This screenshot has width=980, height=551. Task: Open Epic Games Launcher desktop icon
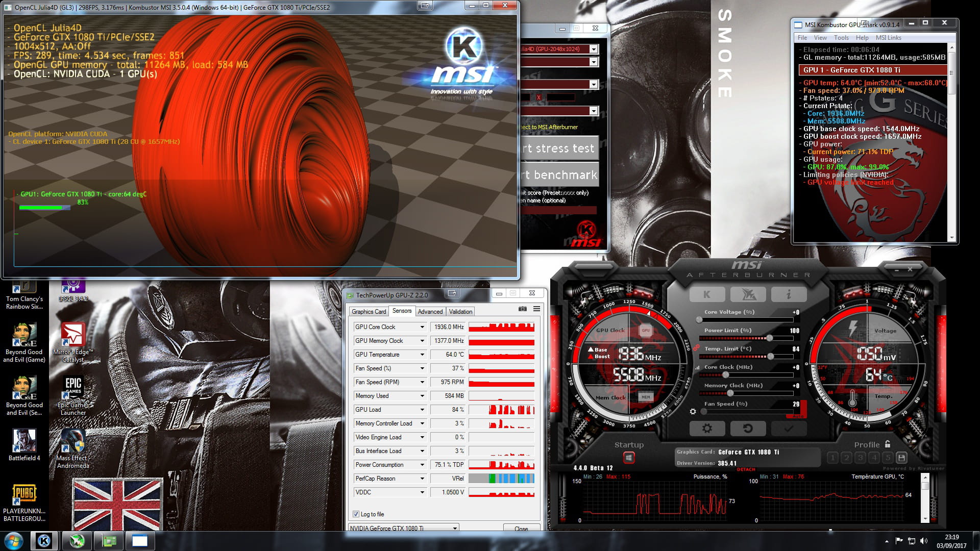click(73, 396)
